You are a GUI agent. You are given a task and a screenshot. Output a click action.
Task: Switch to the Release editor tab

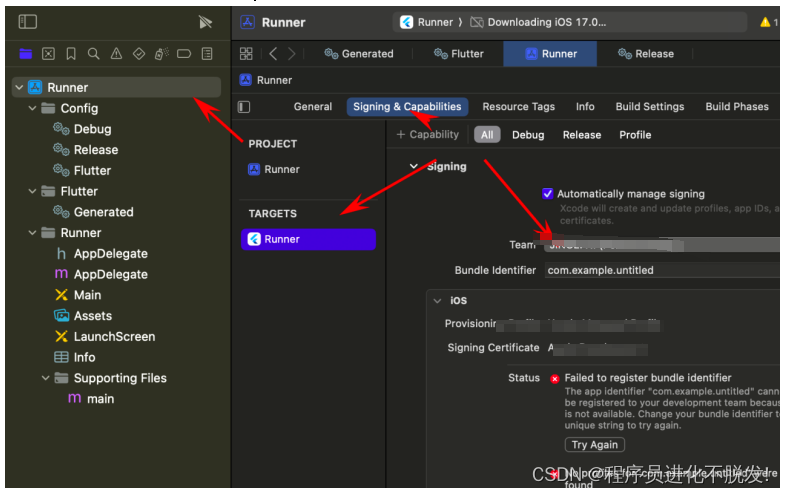pos(646,54)
